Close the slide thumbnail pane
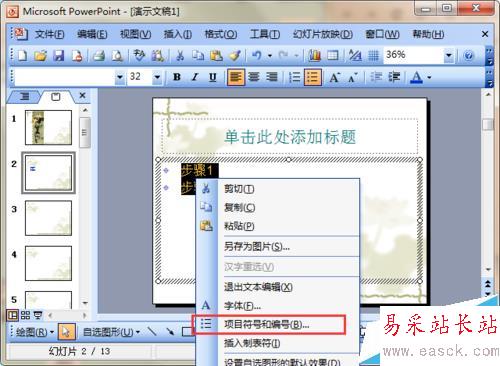Viewport: 500px width, 366px height. point(82,96)
